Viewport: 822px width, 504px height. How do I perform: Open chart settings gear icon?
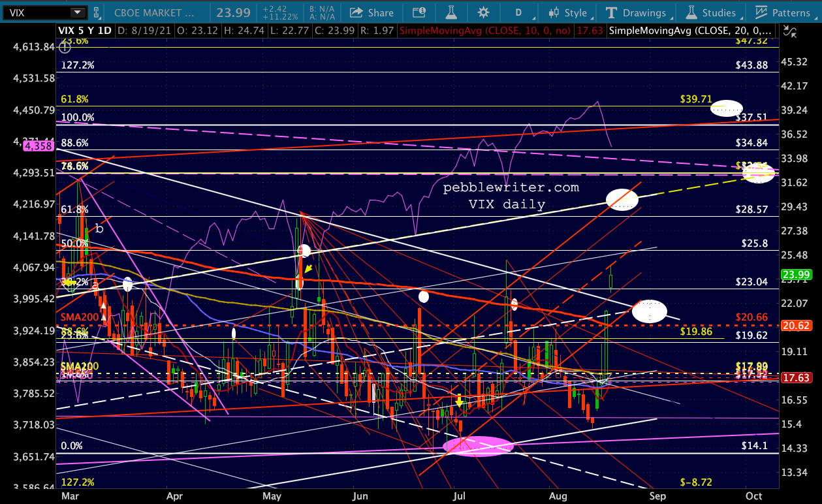click(483, 12)
